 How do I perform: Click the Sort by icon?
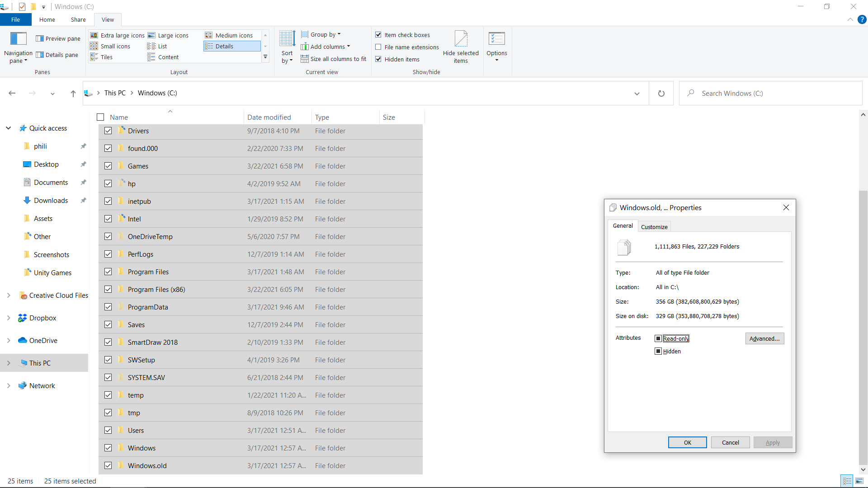[x=287, y=39]
